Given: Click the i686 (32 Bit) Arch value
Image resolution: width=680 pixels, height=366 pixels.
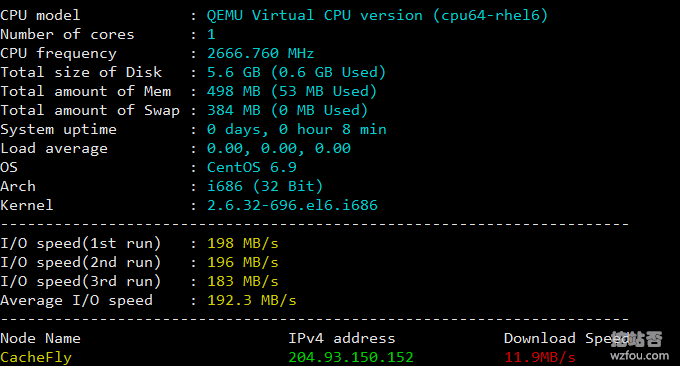Looking at the screenshot, I should [265, 186].
